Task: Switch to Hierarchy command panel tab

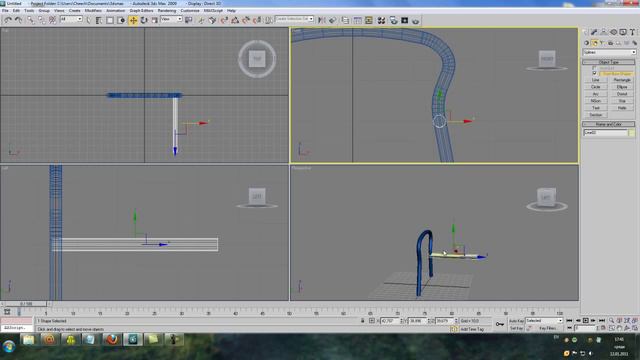Action: pyautogui.click(x=604, y=32)
